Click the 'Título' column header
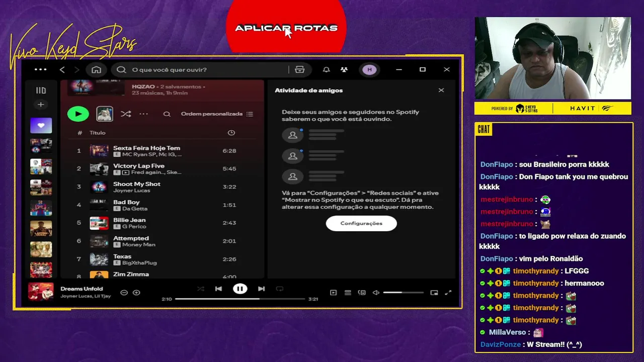Viewport: 644px width, 362px height. 98,133
